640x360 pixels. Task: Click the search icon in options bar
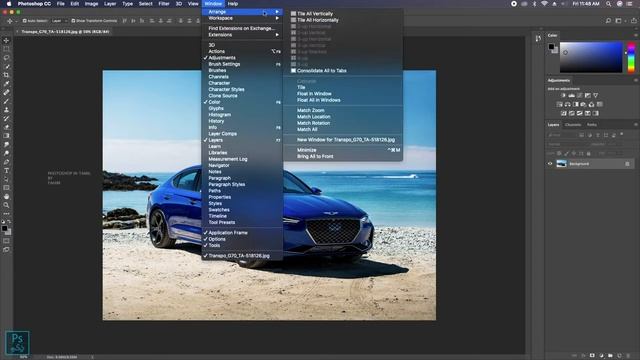coord(608,20)
